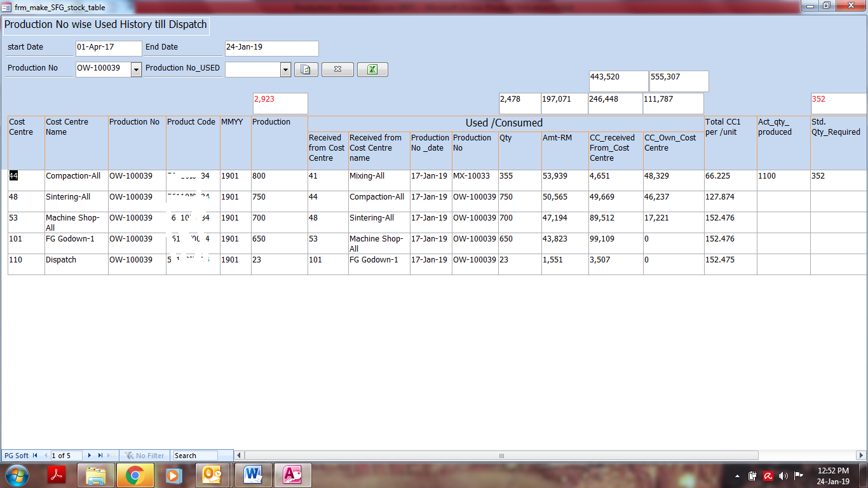Click the Std Qty total box 352
The image size is (868, 488).
click(x=839, y=104)
